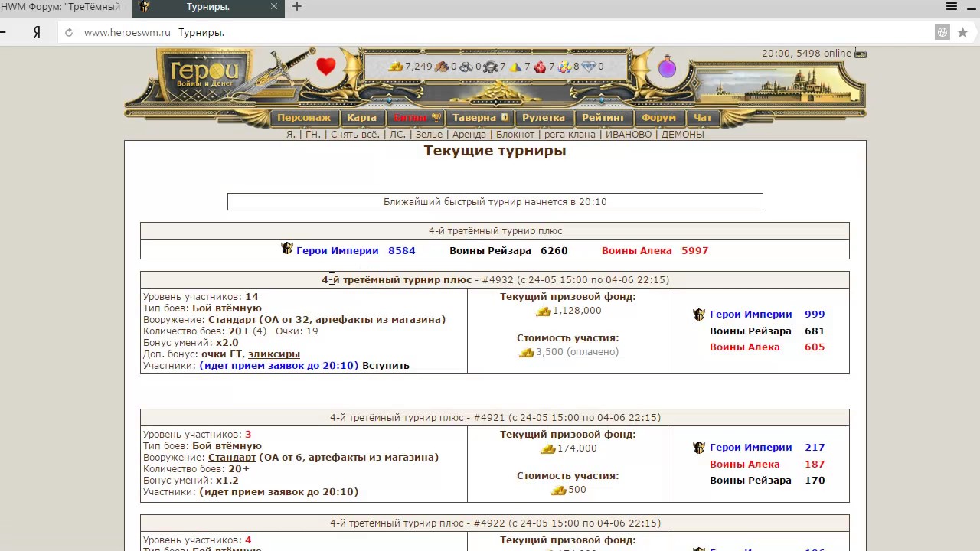Click the рега клана quick link
This screenshot has height=551, width=980.
pyautogui.click(x=570, y=135)
